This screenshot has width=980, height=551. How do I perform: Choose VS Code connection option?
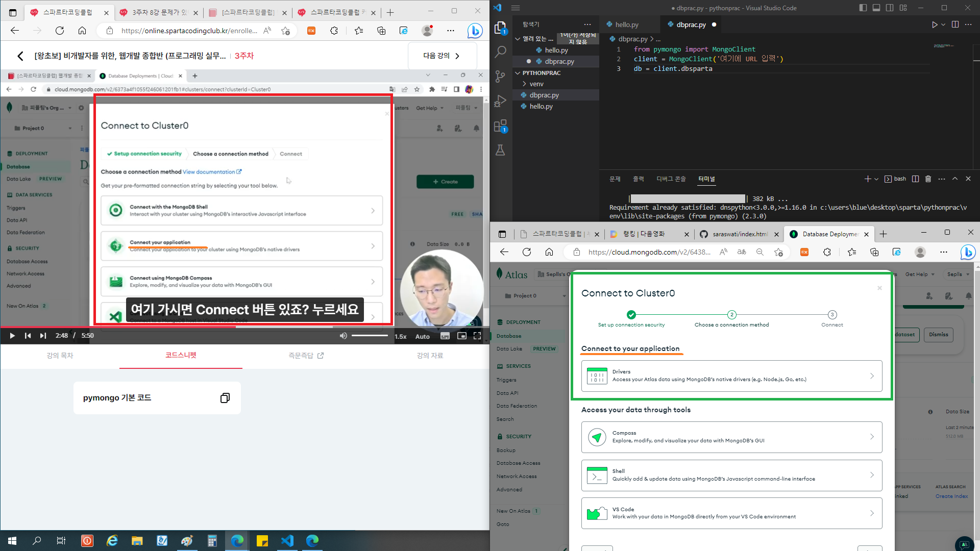tap(731, 513)
